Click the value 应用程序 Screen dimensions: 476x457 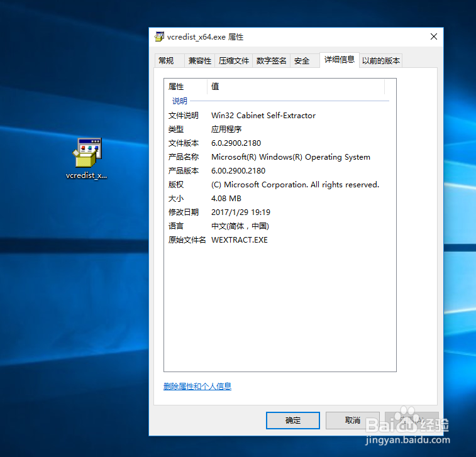(226, 129)
